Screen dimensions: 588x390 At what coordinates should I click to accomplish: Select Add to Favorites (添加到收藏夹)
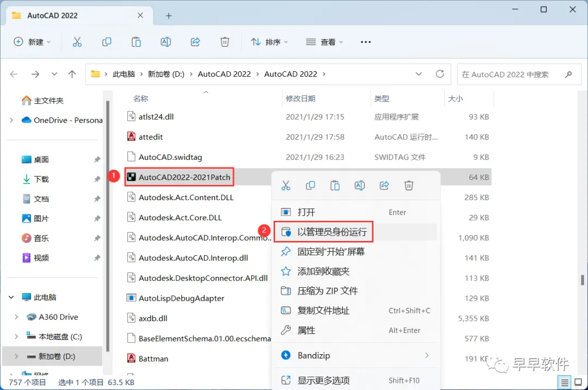coord(356,271)
